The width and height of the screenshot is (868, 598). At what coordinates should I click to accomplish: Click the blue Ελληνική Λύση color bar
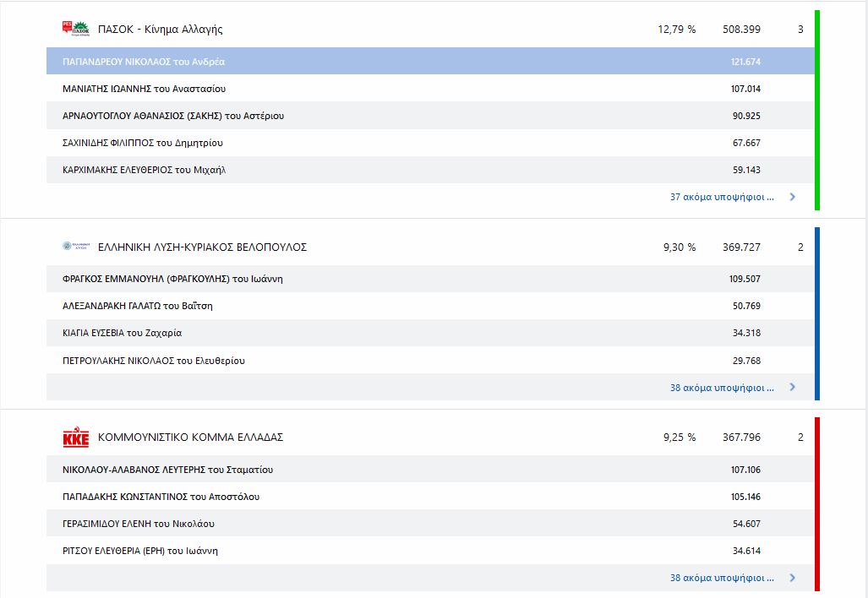point(817,313)
